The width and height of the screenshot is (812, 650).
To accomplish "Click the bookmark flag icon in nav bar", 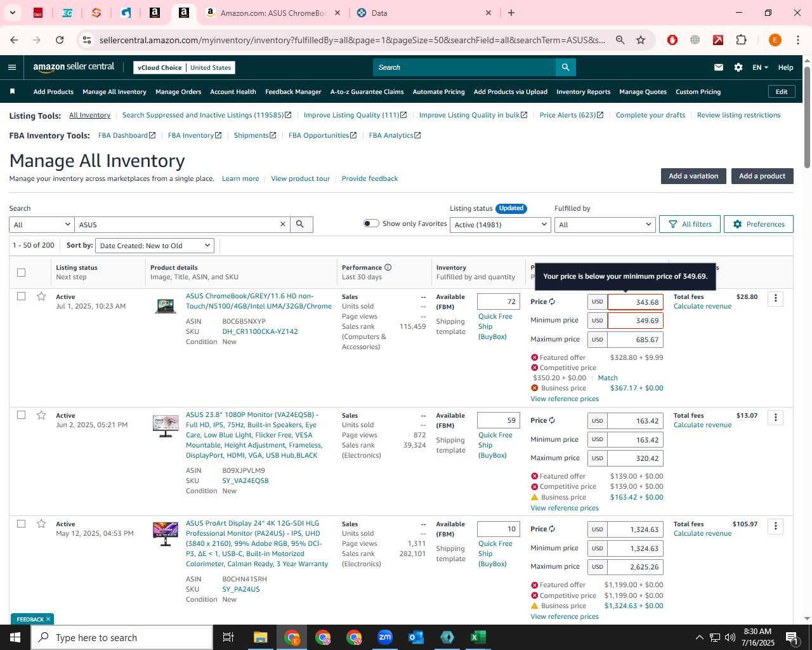I will (12, 91).
